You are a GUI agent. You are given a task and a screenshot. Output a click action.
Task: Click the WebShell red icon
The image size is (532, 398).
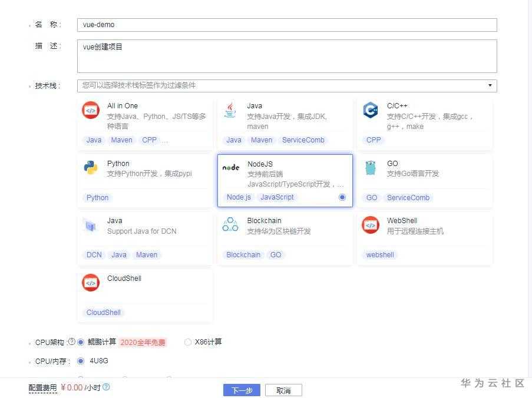371,225
